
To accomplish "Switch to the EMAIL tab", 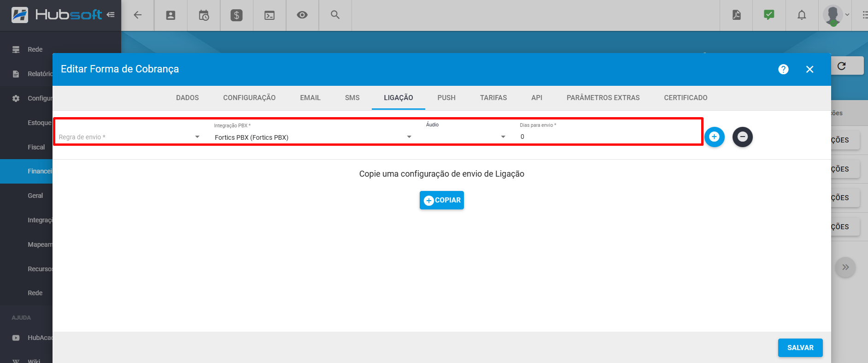I will pyautogui.click(x=310, y=98).
